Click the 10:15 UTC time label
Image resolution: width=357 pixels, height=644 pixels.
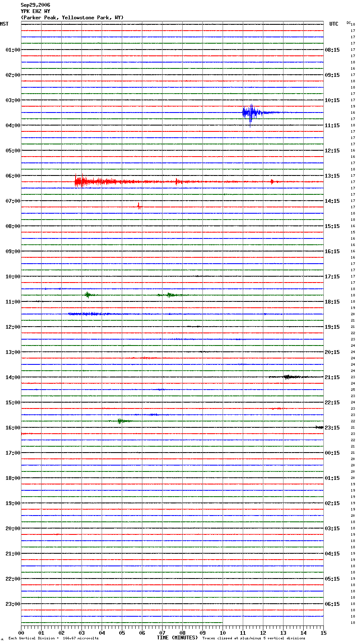[x=332, y=100]
